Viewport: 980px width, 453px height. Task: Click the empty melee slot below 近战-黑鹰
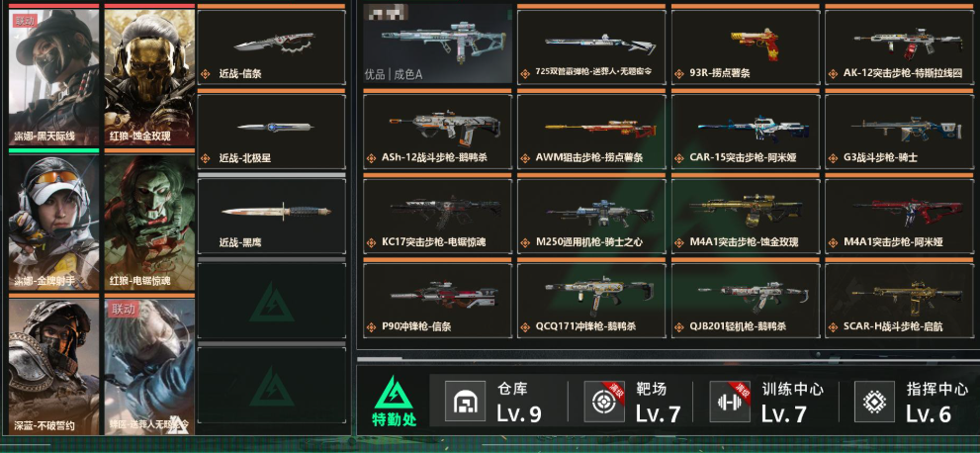(x=271, y=301)
